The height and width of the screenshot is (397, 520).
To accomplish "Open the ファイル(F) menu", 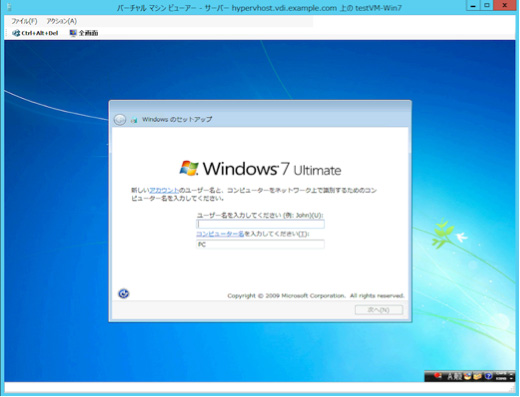I will tap(24, 21).
